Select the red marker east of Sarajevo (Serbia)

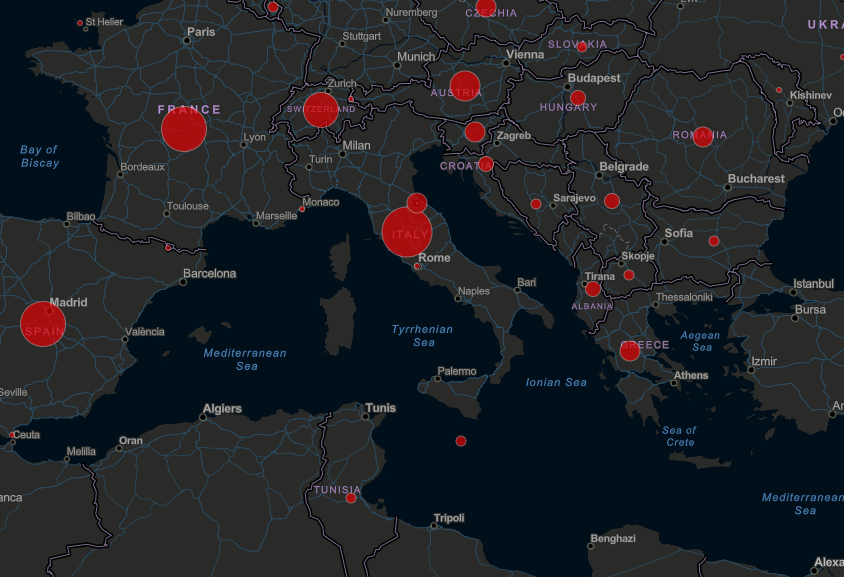tap(612, 201)
